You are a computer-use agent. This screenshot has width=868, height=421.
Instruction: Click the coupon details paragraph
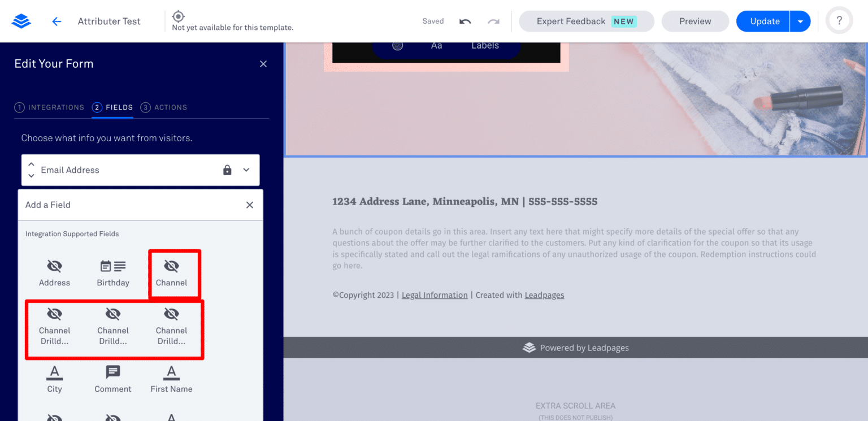pyautogui.click(x=574, y=249)
